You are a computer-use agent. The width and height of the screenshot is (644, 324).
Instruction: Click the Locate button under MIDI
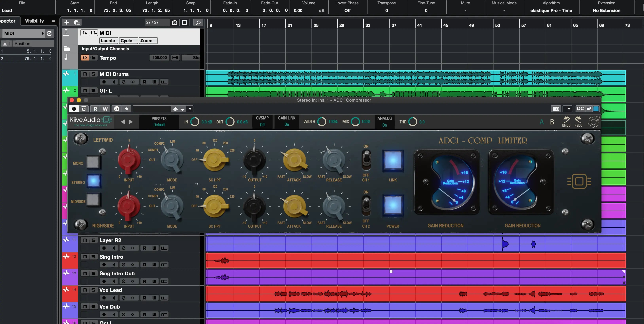(x=108, y=41)
